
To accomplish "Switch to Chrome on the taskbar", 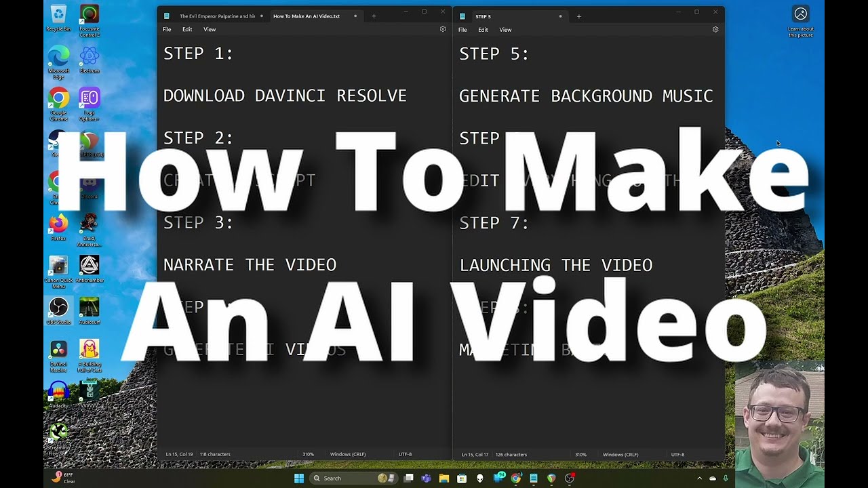I will 516,478.
